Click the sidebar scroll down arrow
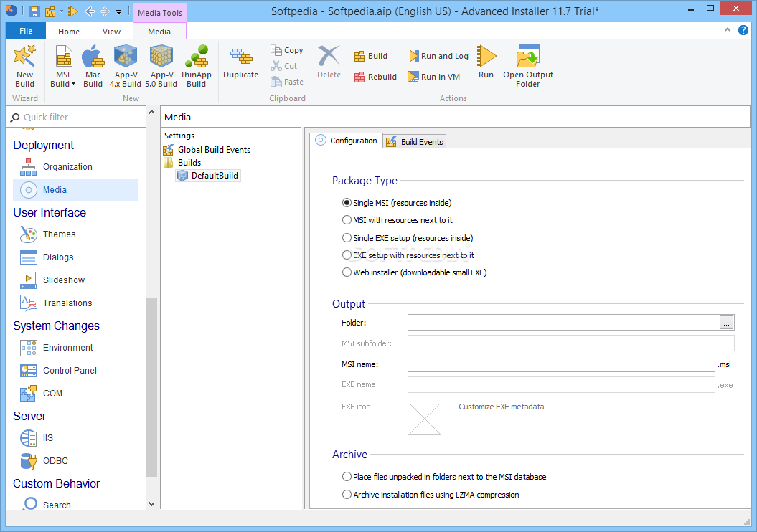757x532 pixels. tap(151, 504)
